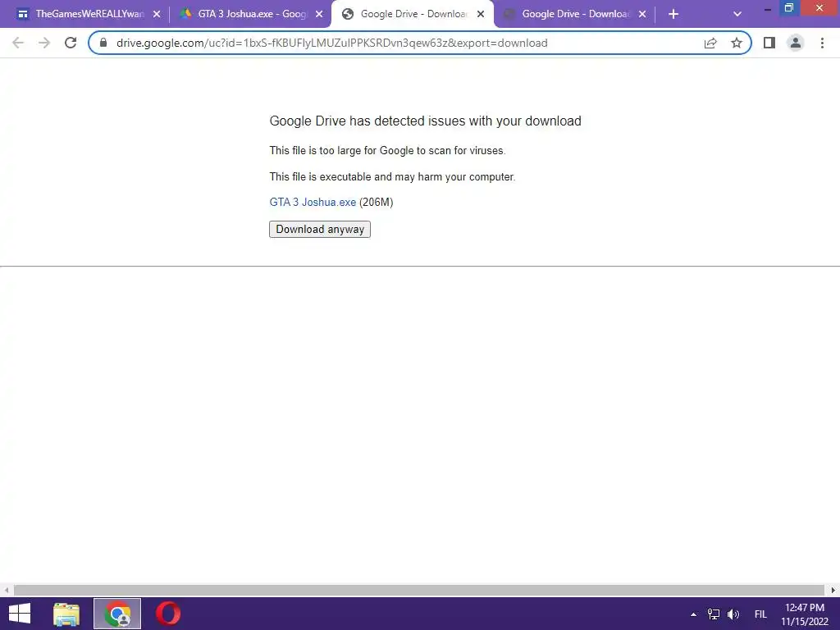The image size is (840, 630).
Task: Launch Opera from the taskbar
Action: tap(167, 614)
